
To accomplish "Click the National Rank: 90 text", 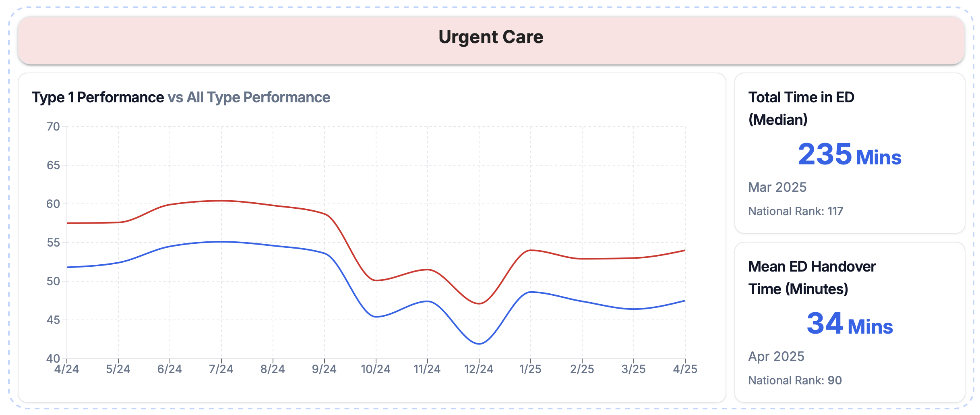I will [x=795, y=380].
